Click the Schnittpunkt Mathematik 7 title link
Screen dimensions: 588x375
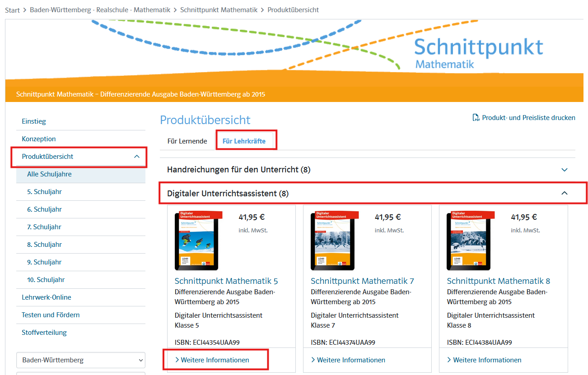(362, 281)
